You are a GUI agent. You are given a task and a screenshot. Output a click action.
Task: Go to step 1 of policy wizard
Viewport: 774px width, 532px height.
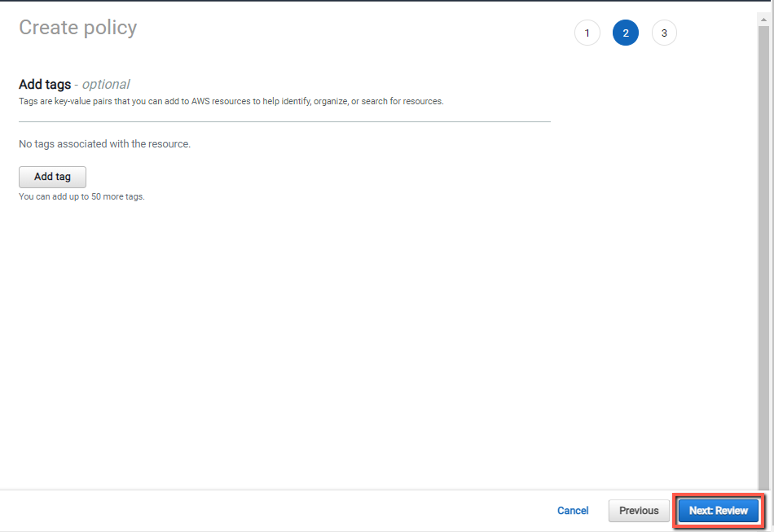tap(587, 33)
